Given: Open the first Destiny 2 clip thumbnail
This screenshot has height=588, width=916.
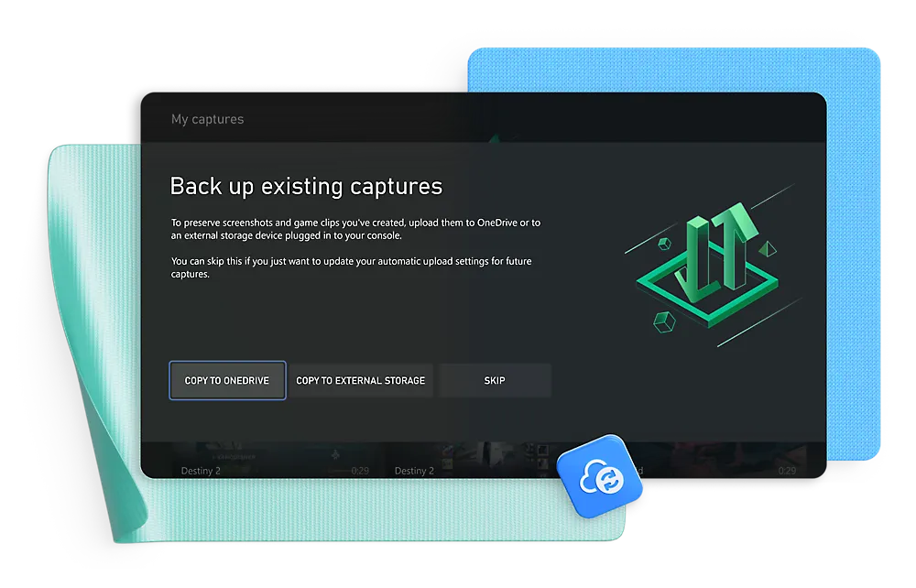Looking at the screenshot, I should tap(275, 460).
